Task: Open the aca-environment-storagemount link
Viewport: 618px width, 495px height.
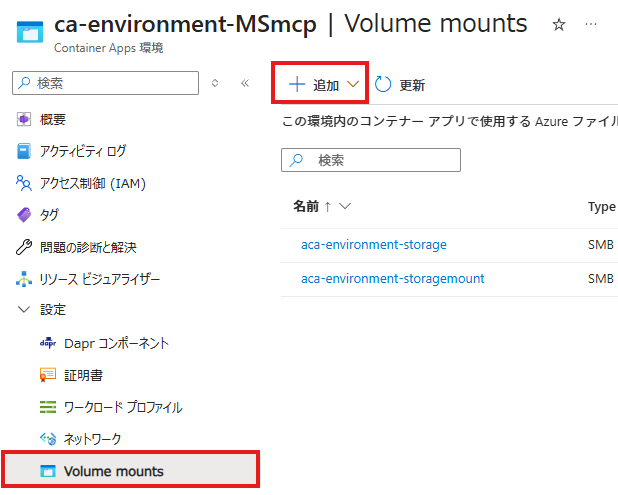Action: (x=393, y=278)
